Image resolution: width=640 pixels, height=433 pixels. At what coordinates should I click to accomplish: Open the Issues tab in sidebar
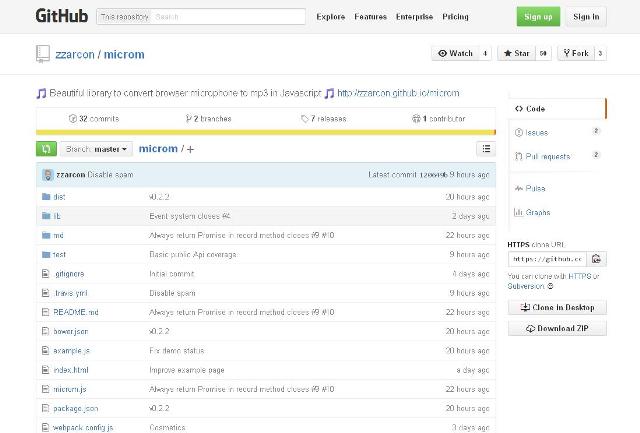pyautogui.click(x=557, y=132)
